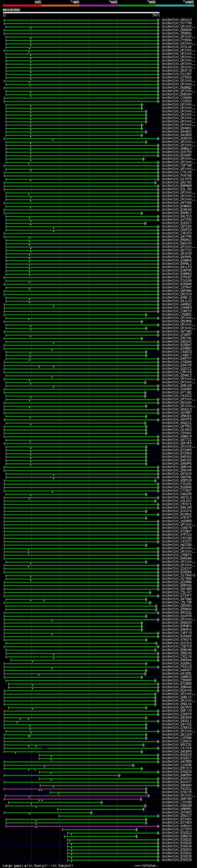The image size is (197, 868).
Task: Click the UniRef100_P30189 label
Action: (177, 281)
